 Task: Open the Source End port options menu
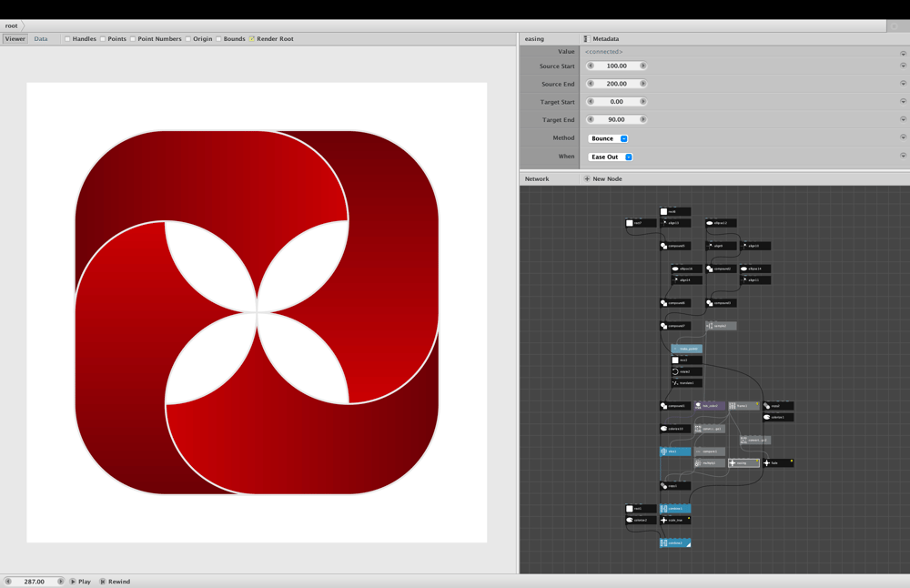point(903,84)
